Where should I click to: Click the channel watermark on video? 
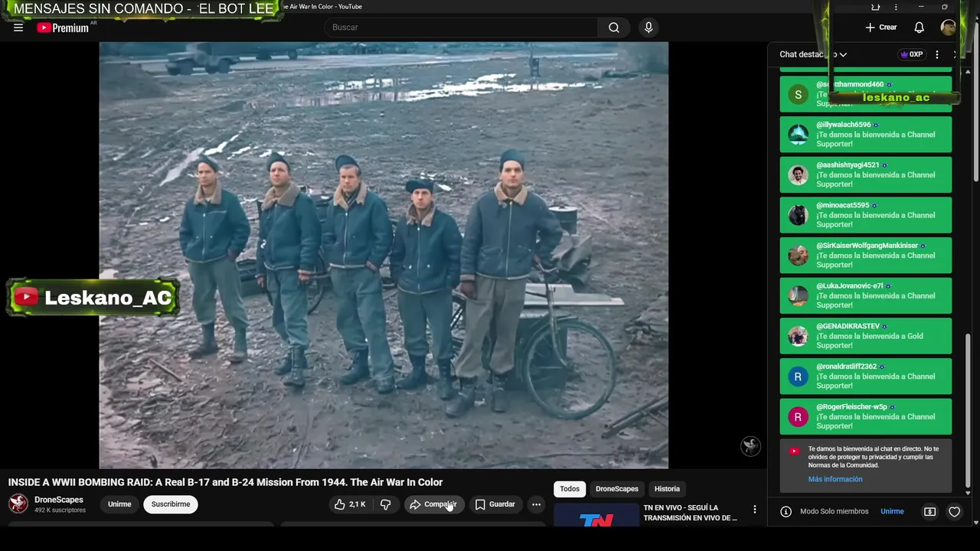[x=750, y=446]
